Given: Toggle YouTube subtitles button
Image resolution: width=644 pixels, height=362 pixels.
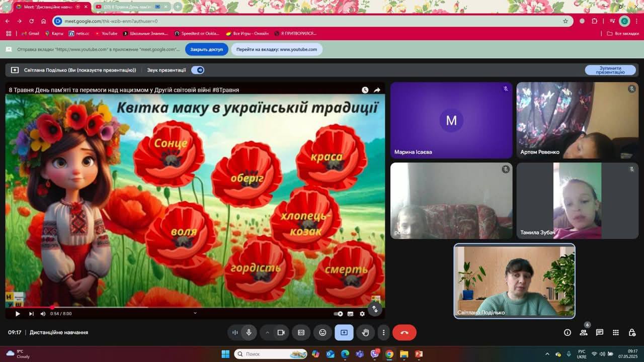Looking at the screenshot, I should click(x=351, y=314).
